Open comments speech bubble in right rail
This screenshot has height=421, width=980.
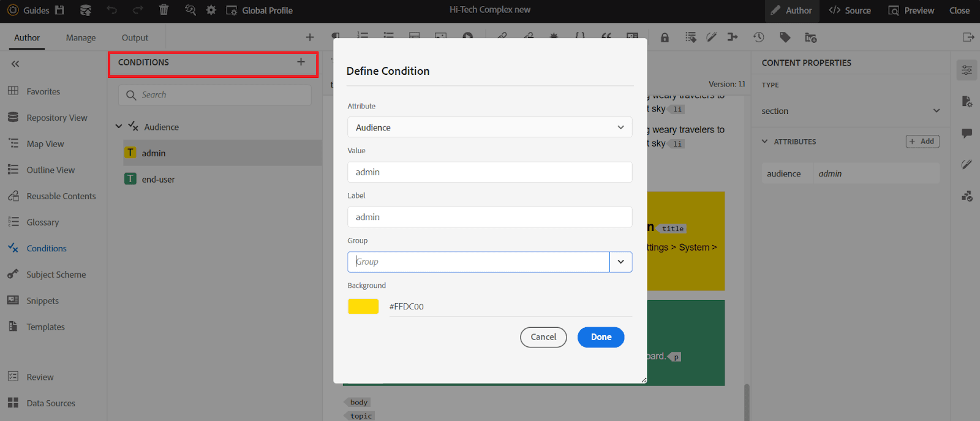click(967, 133)
